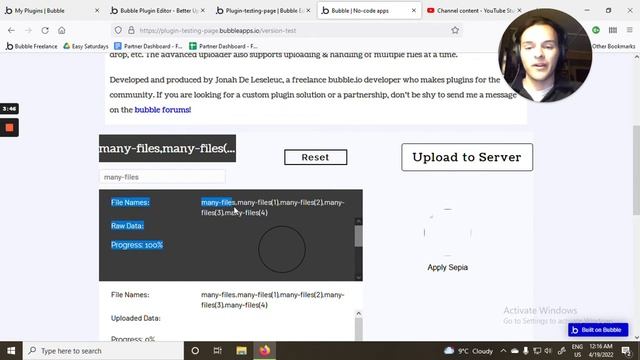Open the tracking protection shield
640x360 pixels.
click(x=118, y=30)
